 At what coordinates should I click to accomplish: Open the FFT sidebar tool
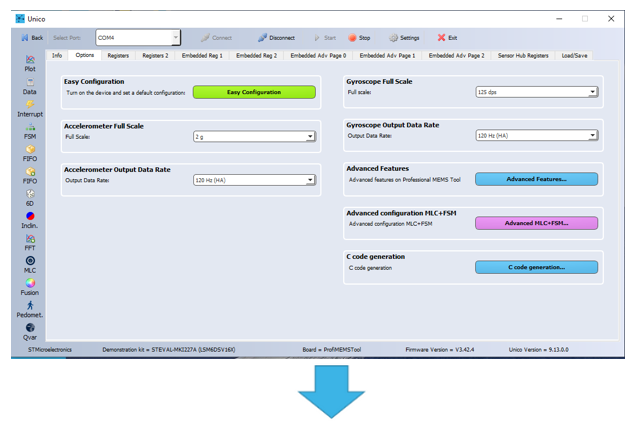pyautogui.click(x=30, y=243)
